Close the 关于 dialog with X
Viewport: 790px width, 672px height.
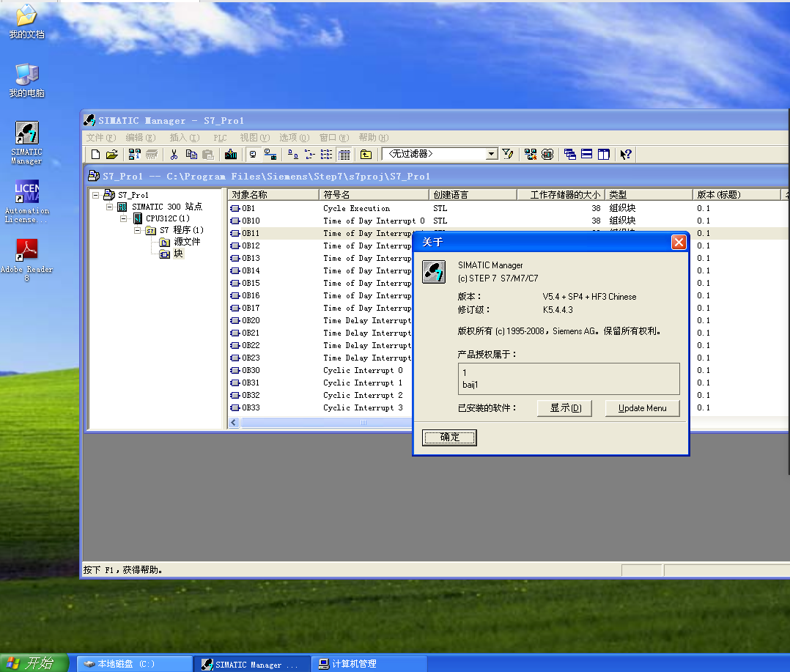coord(679,243)
